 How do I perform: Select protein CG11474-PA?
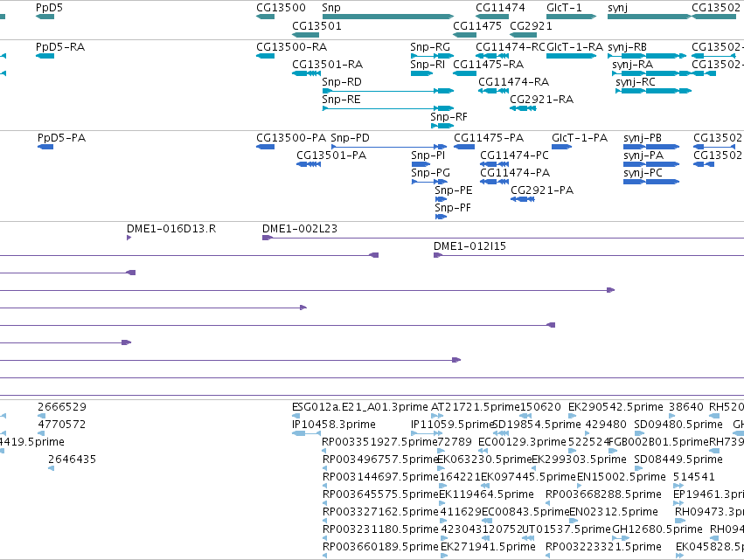(495, 182)
